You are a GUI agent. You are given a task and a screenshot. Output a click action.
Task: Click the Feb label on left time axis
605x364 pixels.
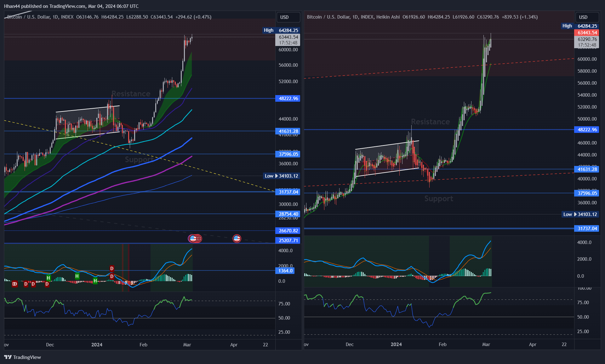click(x=143, y=345)
